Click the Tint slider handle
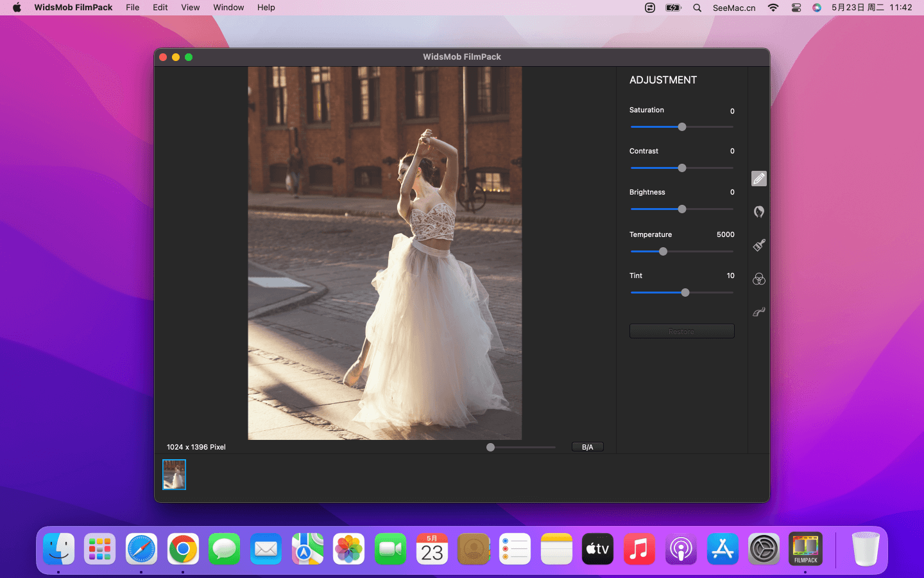Screen dimensions: 924x578 pyautogui.click(x=685, y=293)
